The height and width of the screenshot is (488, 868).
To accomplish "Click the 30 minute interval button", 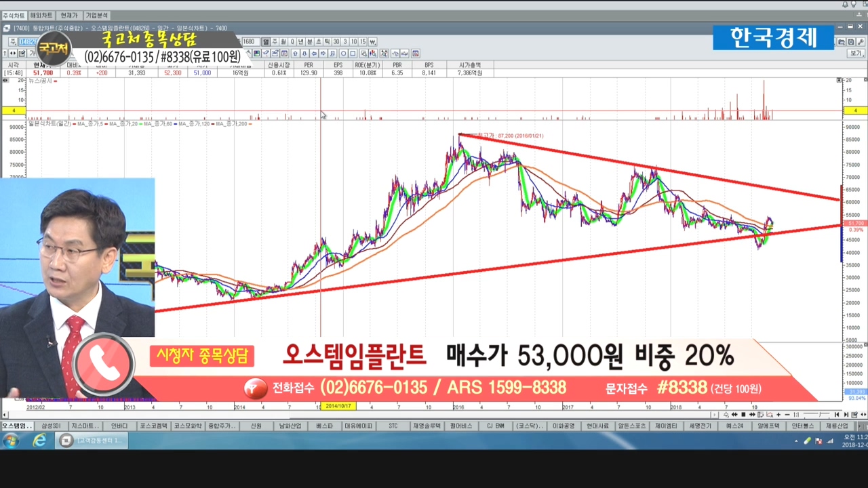I will click(x=336, y=42).
